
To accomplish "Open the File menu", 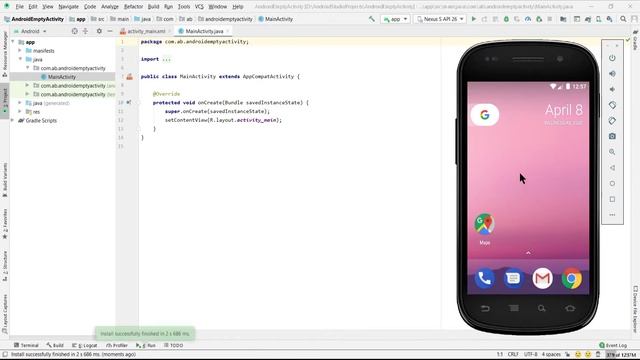I will 19,7.
